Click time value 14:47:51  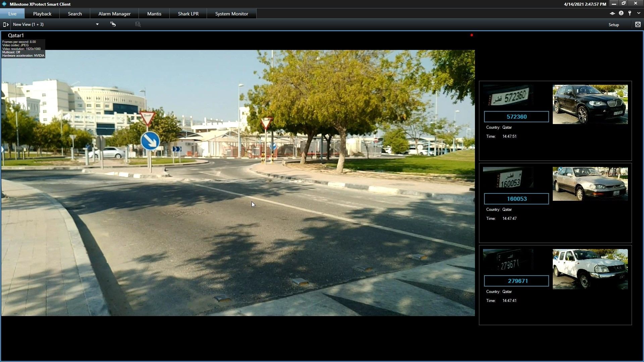[x=509, y=136]
